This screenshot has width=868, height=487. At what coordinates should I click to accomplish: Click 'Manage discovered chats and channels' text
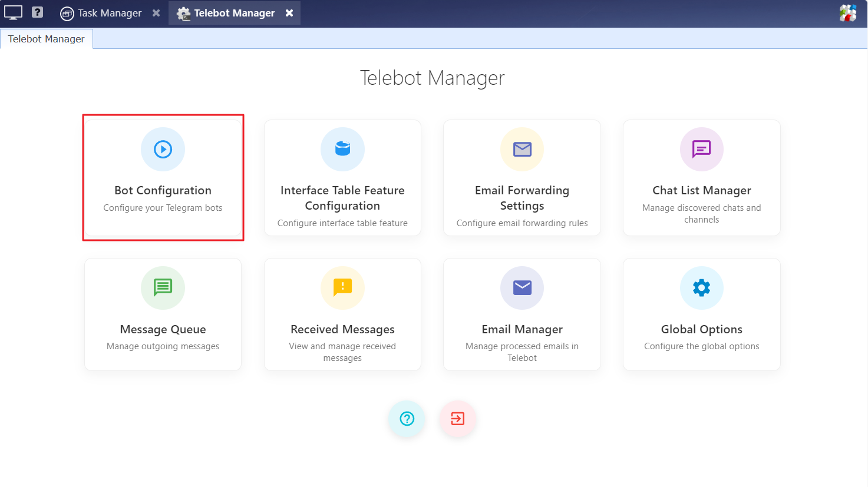click(701, 214)
